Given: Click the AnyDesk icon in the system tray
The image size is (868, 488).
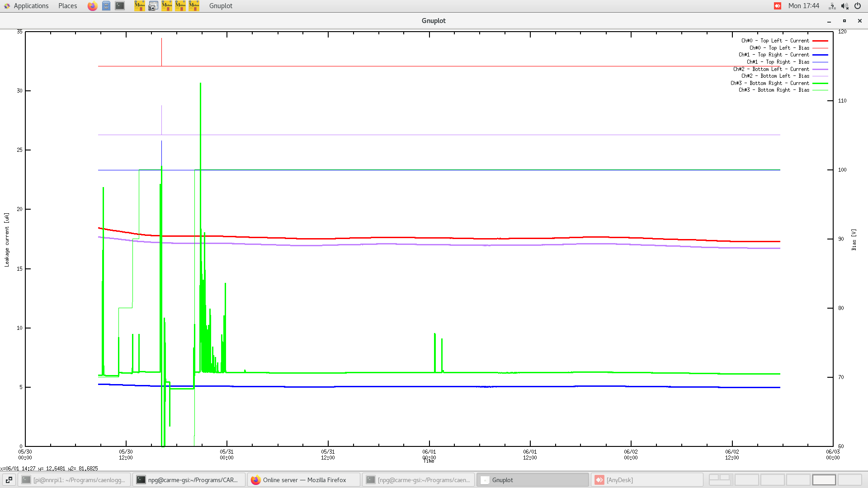Looking at the screenshot, I should (777, 6).
